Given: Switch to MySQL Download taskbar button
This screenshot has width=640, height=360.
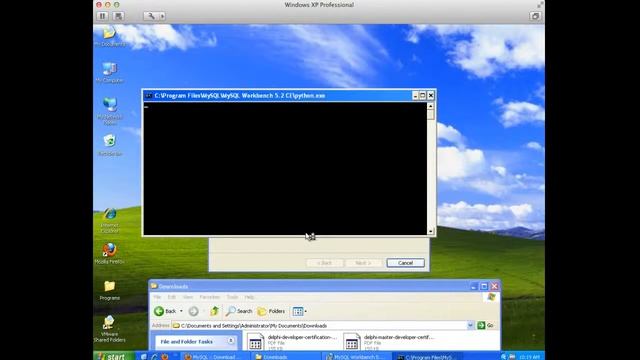Looking at the screenshot, I should pos(214,356).
